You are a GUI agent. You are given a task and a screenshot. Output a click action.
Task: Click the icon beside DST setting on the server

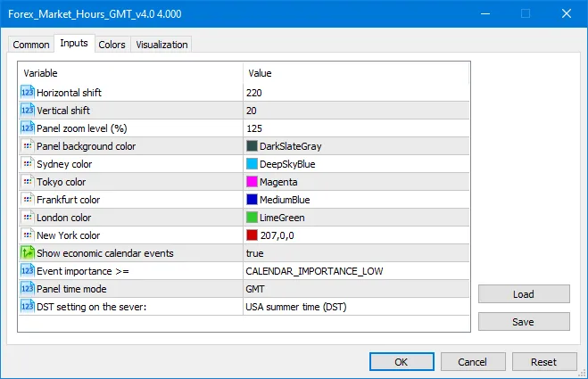26,306
